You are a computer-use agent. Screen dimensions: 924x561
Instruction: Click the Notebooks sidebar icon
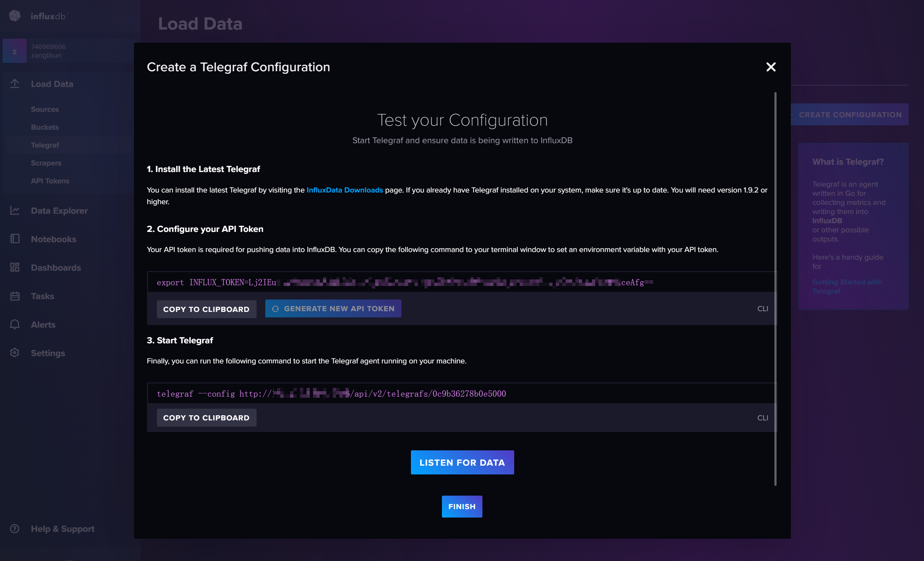[15, 239]
